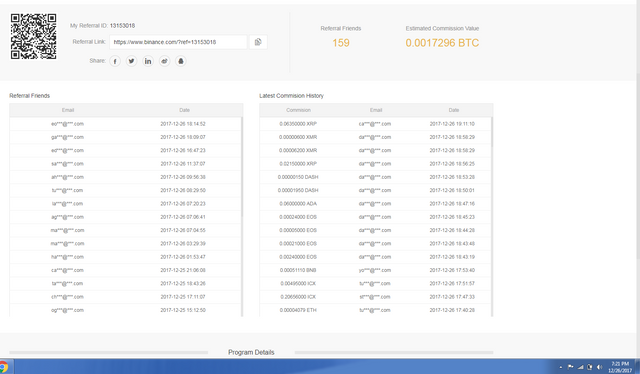Open the Program Details section heading
The image size is (640, 374).
click(x=251, y=352)
